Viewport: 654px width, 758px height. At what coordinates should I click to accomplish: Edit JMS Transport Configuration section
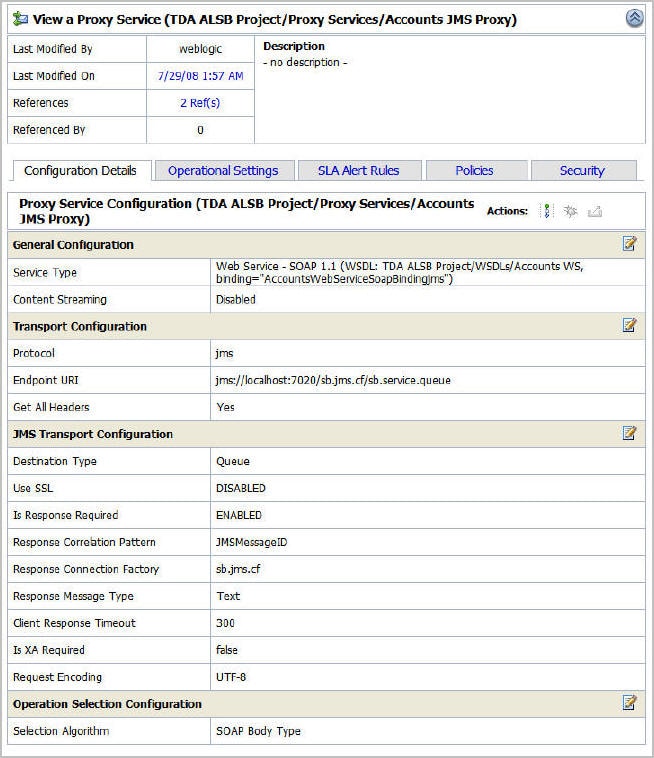pyautogui.click(x=629, y=433)
